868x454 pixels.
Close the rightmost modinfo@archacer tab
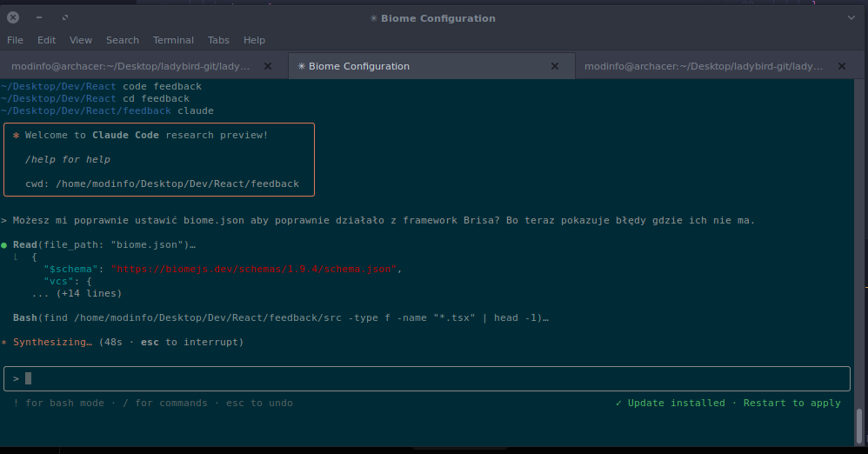(x=841, y=66)
